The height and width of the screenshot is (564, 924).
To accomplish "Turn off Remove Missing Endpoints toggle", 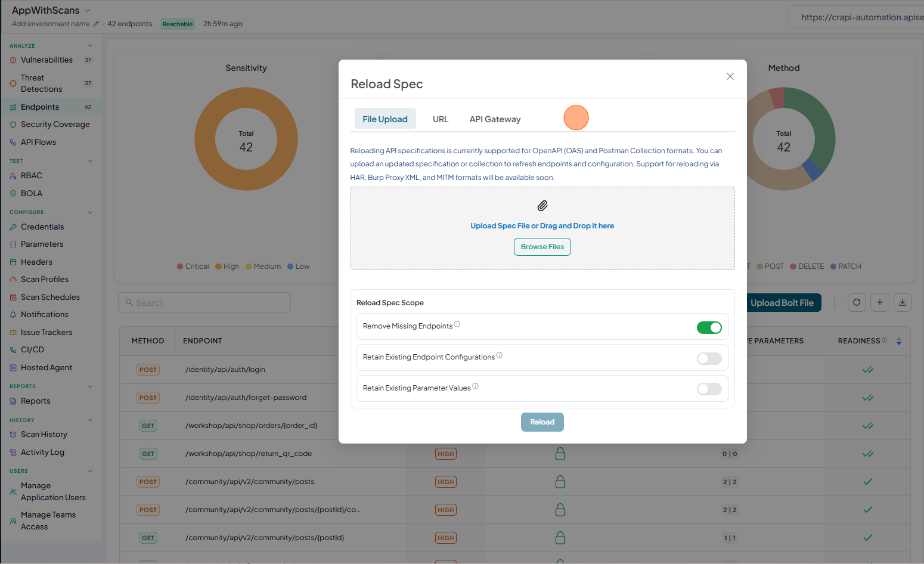I will 709,327.
